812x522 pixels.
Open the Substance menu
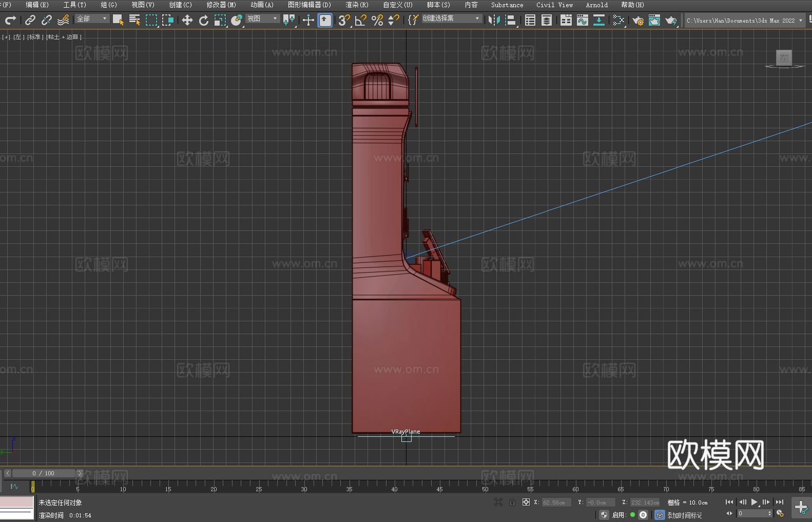coord(507,5)
